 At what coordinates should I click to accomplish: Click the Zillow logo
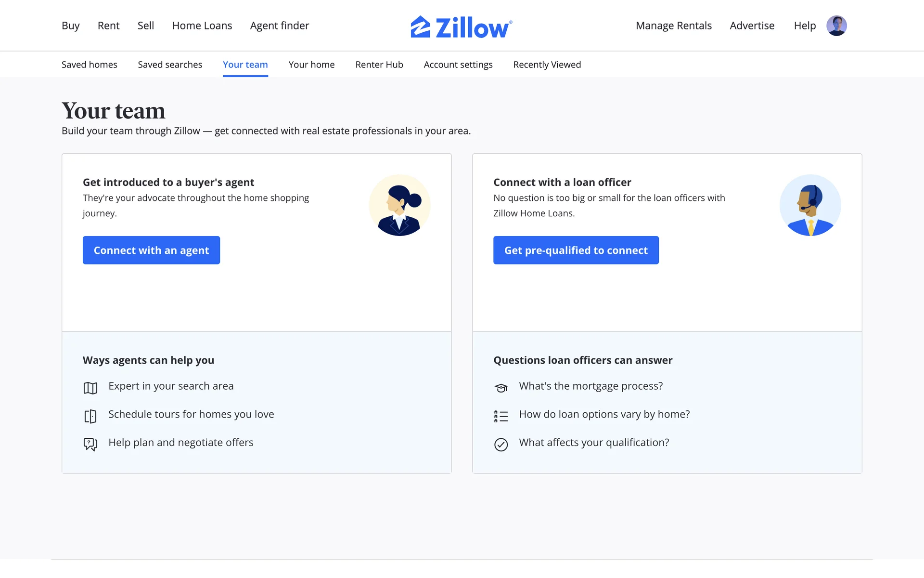click(x=461, y=26)
